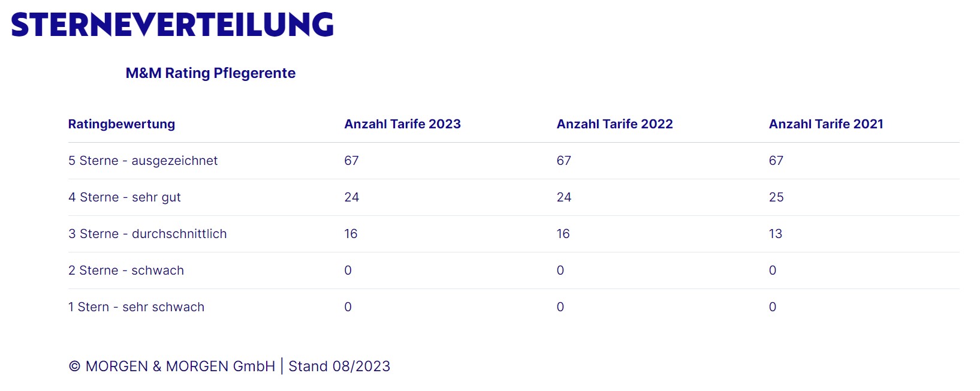Click the 2 Sterne - schwach row label
The image size is (980, 391).
click(x=126, y=270)
